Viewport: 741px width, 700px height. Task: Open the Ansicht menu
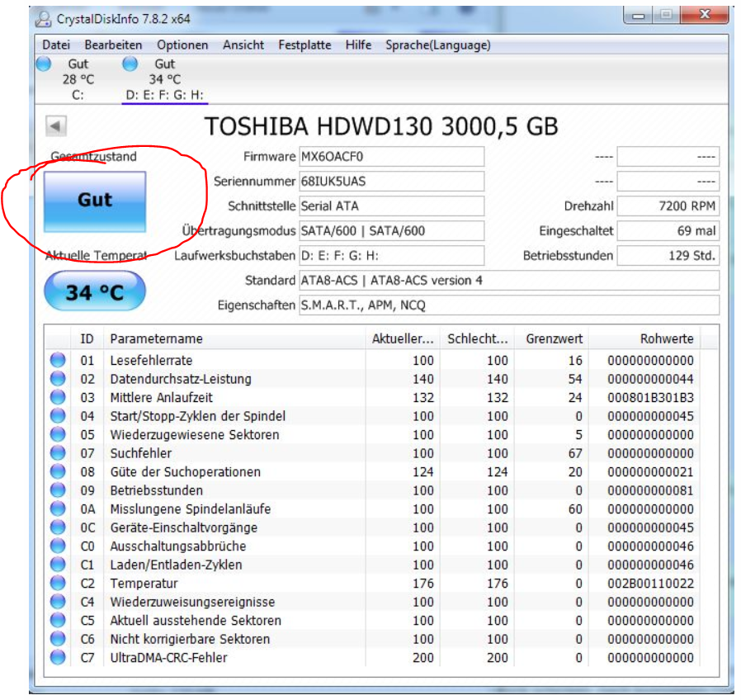tap(243, 45)
